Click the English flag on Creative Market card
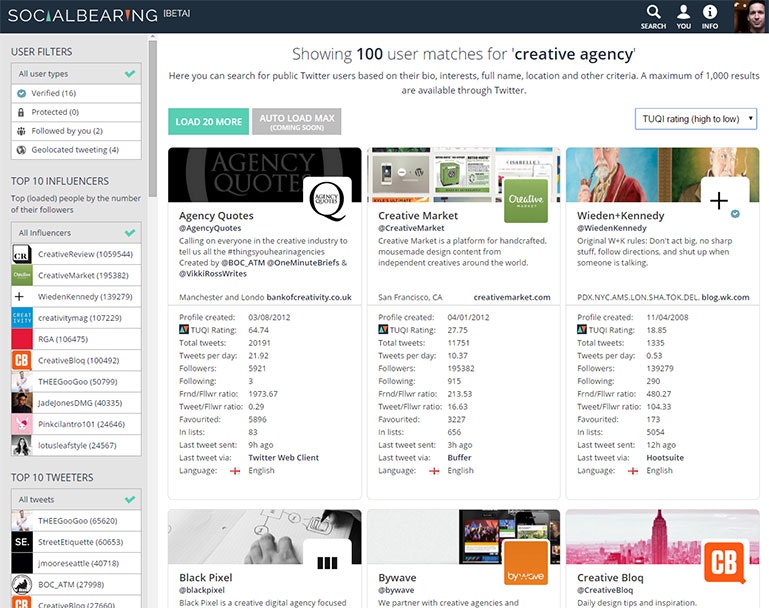Screen dimensions: 769x608 [x=435, y=471]
